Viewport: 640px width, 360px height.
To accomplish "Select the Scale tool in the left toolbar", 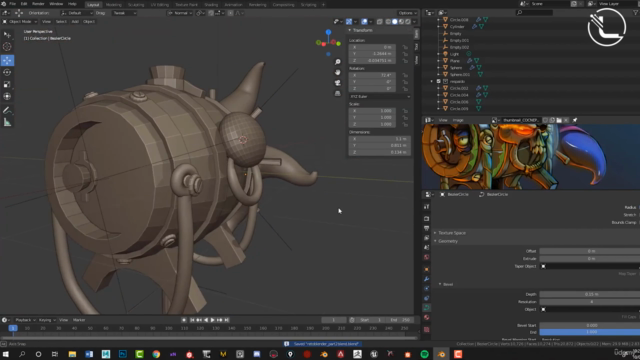I will click(x=7, y=84).
